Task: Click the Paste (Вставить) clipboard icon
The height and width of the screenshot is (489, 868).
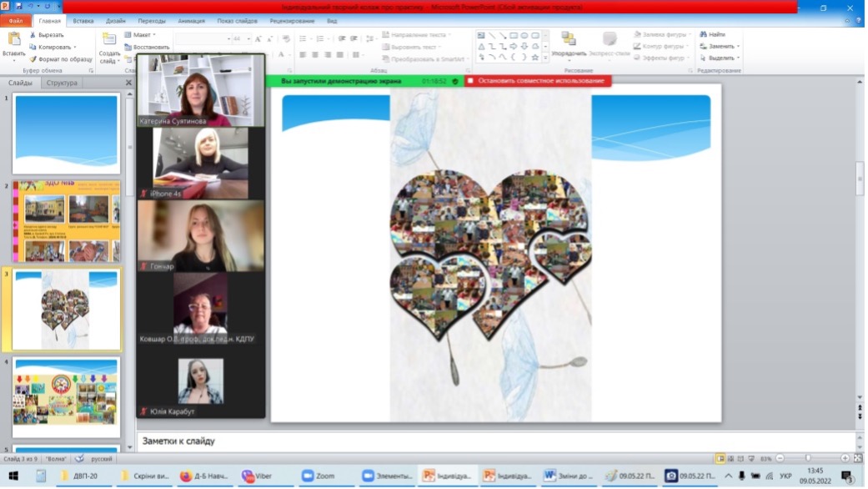Action: 13,39
